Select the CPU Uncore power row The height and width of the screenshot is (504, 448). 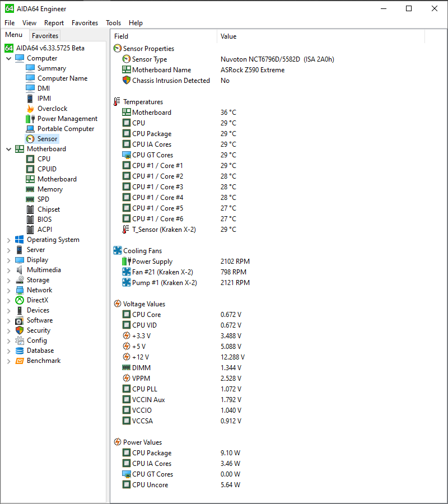point(278,485)
